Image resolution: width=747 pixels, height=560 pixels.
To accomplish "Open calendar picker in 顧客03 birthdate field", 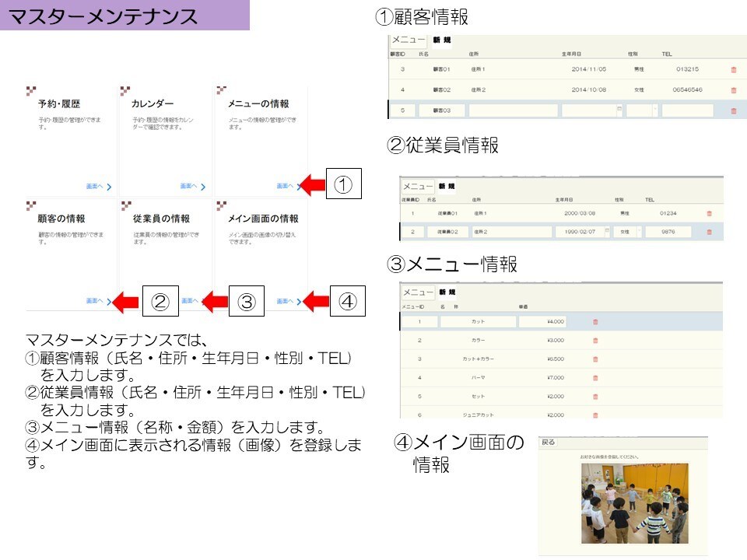I will click(619, 109).
